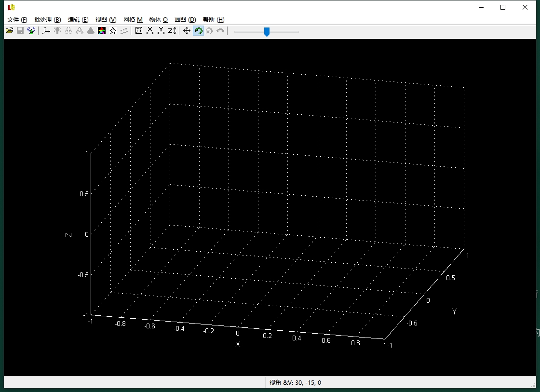
Task: Click the outlined star toolbar icon
Action: pyautogui.click(x=113, y=31)
